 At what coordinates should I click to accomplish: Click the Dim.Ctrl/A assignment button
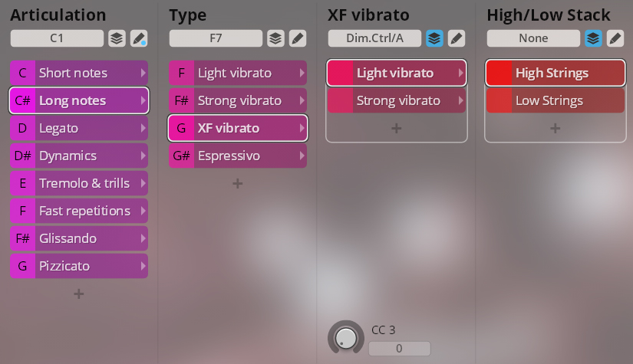pyautogui.click(x=374, y=38)
